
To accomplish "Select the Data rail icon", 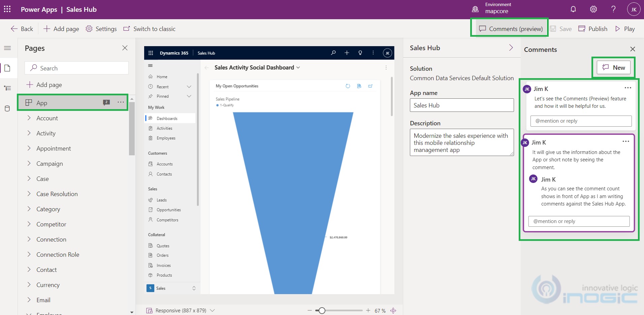I will click(x=7, y=108).
